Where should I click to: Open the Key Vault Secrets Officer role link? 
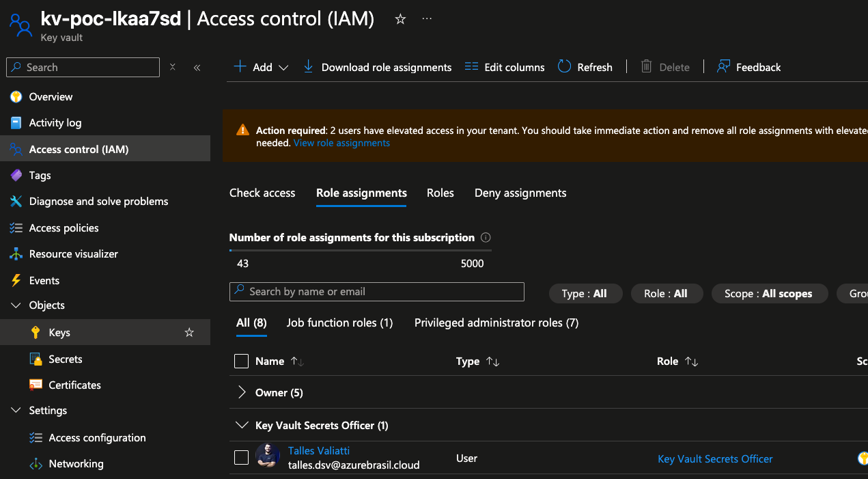pyautogui.click(x=715, y=459)
